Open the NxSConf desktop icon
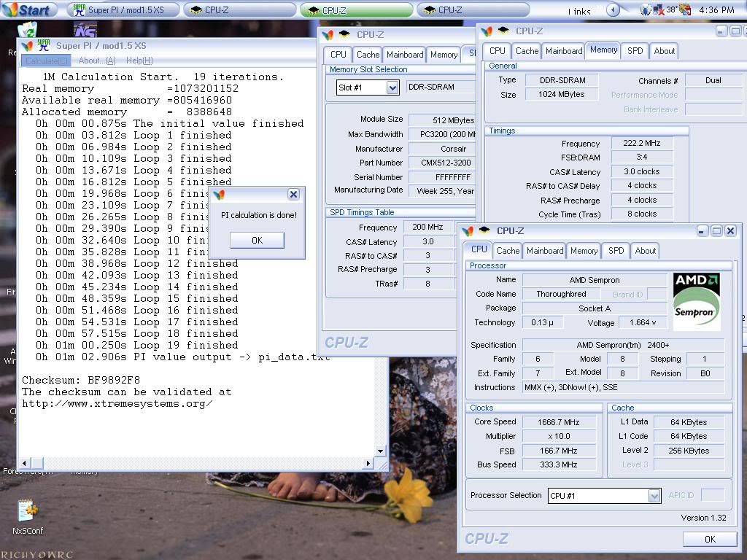This screenshot has width=747, height=560. tap(27, 511)
